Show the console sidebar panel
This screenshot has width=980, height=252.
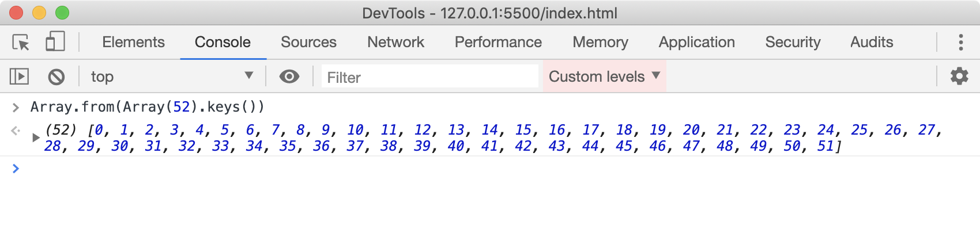coord(19,77)
